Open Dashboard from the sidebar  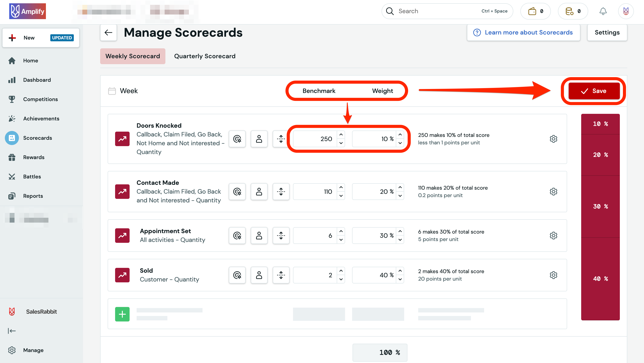coord(37,80)
